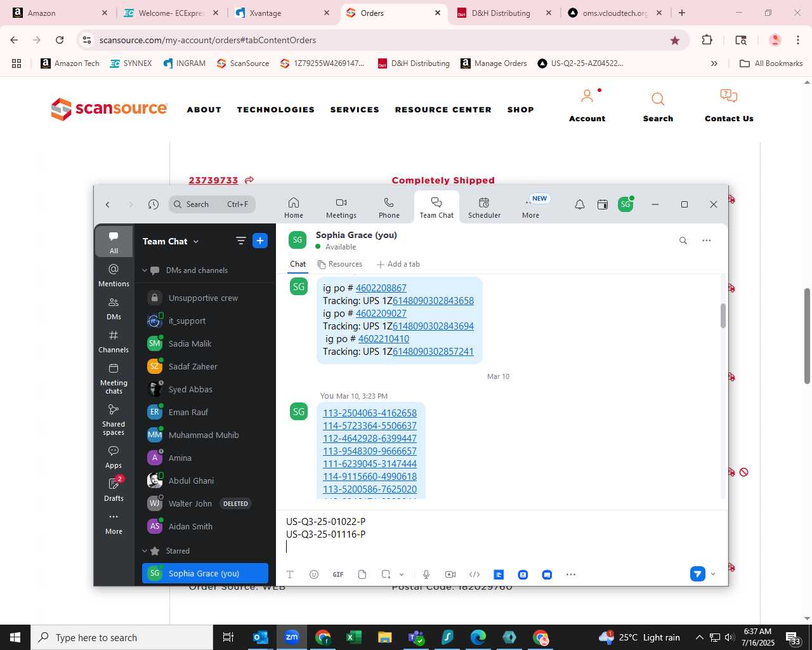Image resolution: width=812 pixels, height=650 pixels.
Task: Open screenshot options dropdown arrow
Action: click(x=402, y=574)
